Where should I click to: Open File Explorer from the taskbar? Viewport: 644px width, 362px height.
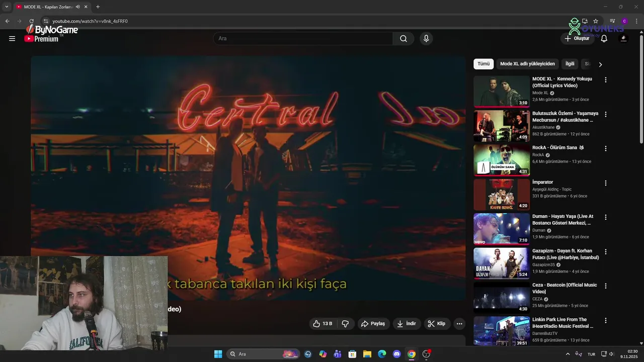[x=367, y=354]
